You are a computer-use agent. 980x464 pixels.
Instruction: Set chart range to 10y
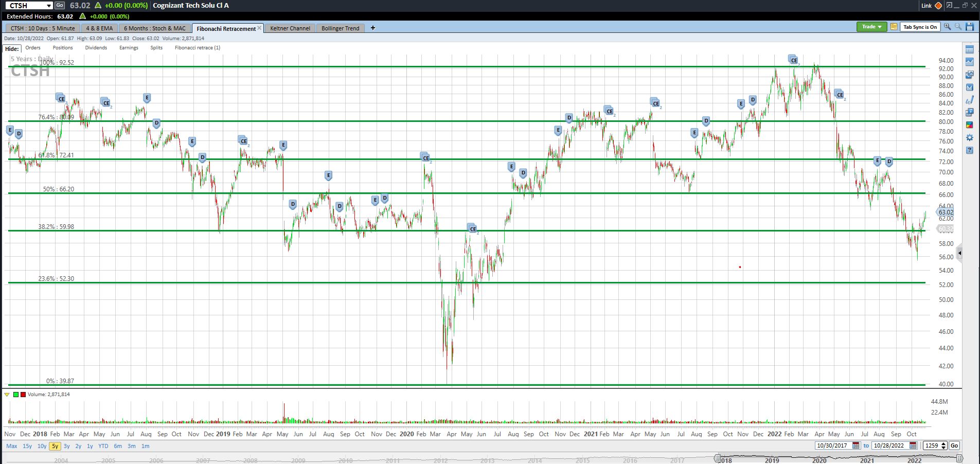pos(42,446)
